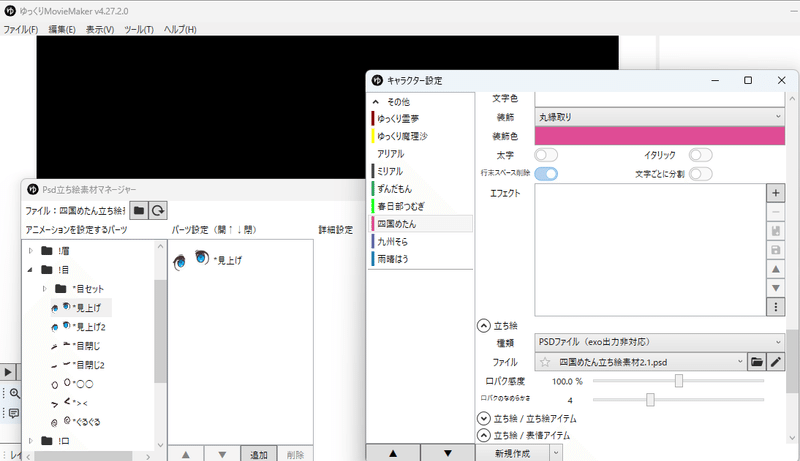Select ずんだもん character
The width and height of the screenshot is (800, 461).
420,189
